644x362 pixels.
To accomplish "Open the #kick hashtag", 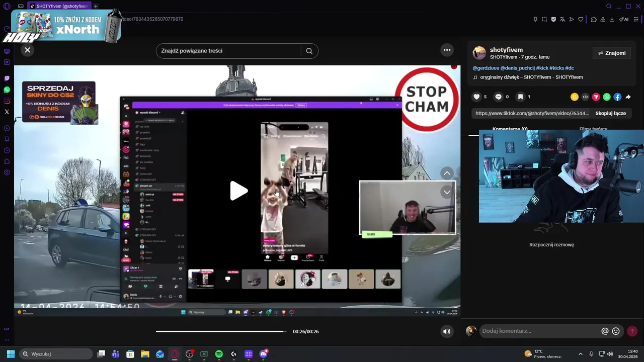I will (542, 68).
